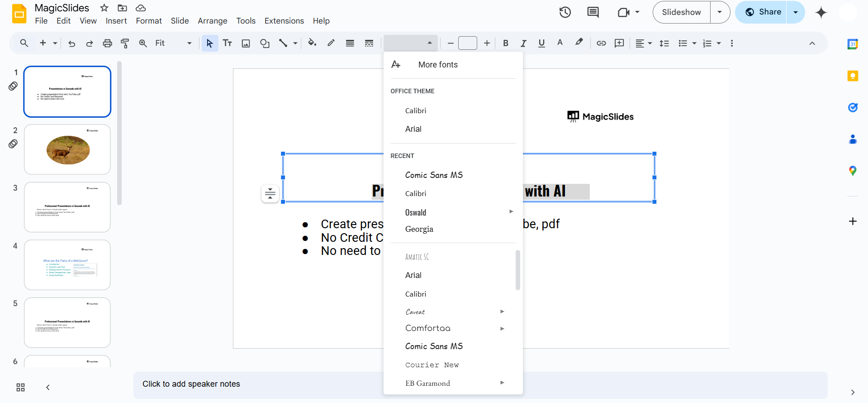
Task: Click the print icon
Action: click(x=107, y=43)
